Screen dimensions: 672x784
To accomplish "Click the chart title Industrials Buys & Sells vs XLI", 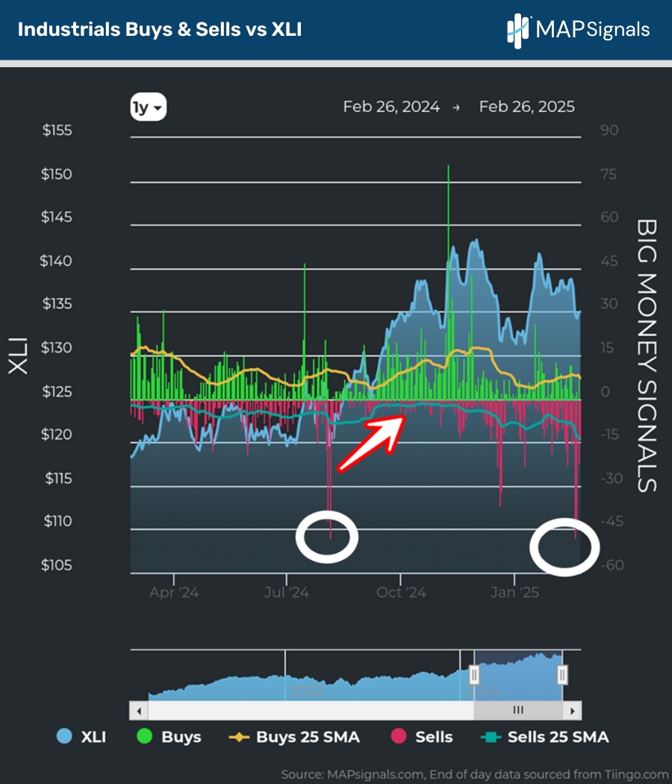I will (x=160, y=30).
